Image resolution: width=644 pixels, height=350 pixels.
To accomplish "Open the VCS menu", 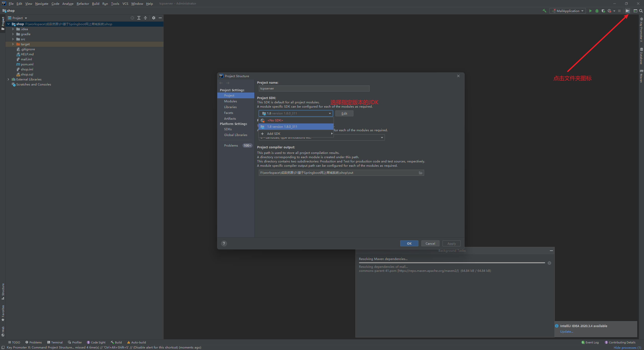I will click(x=125, y=4).
